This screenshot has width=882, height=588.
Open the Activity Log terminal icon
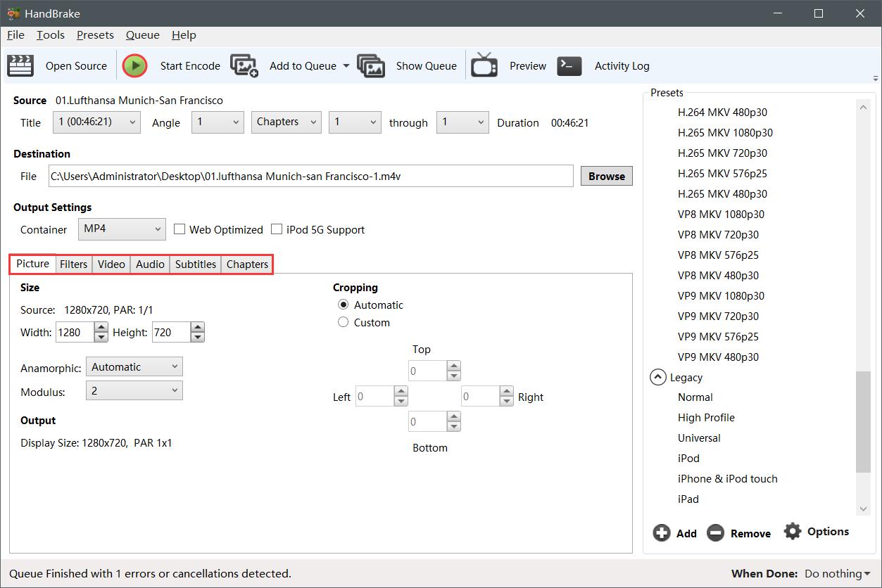click(569, 65)
